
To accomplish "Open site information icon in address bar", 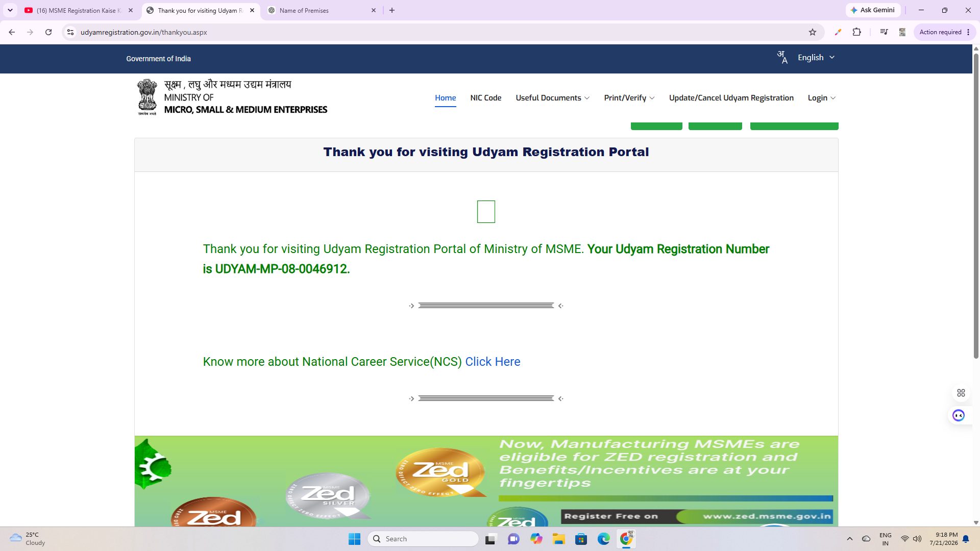I will (70, 32).
